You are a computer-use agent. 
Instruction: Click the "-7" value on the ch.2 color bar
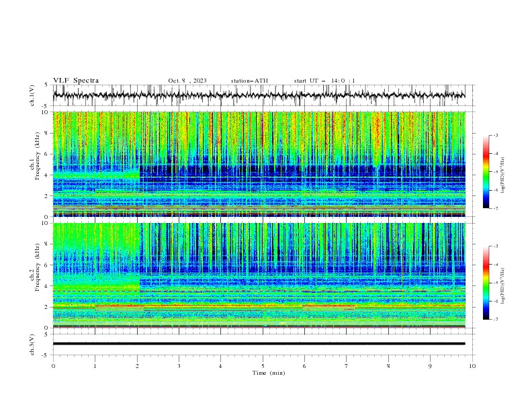pos(496,320)
